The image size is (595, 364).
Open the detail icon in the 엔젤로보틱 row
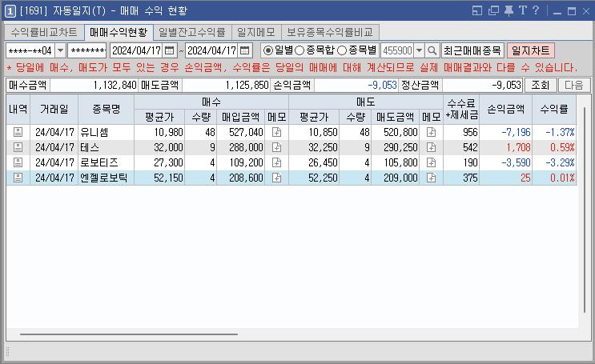(18, 178)
